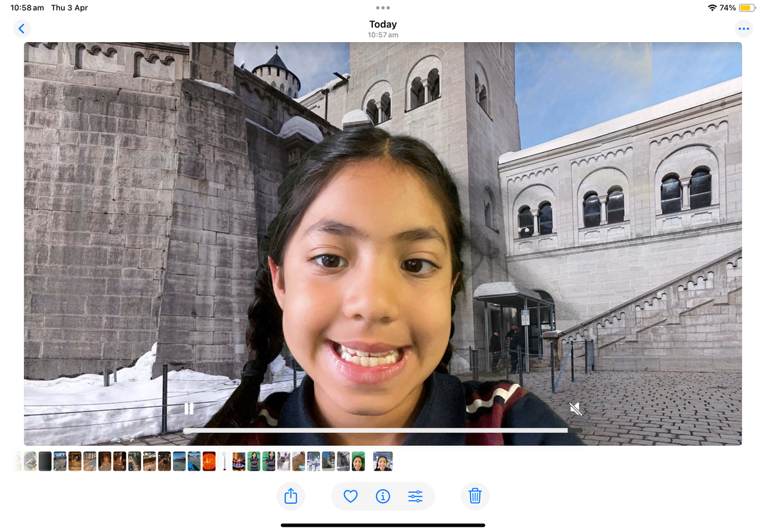Select the gas flame thumbnail

(239, 461)
